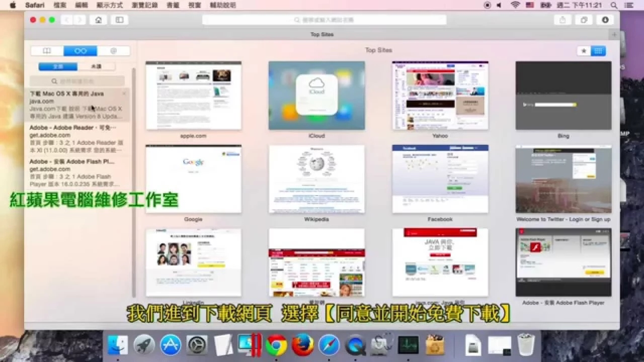Open the java.com Top Sites thumbnail

(x=440, y=262)
